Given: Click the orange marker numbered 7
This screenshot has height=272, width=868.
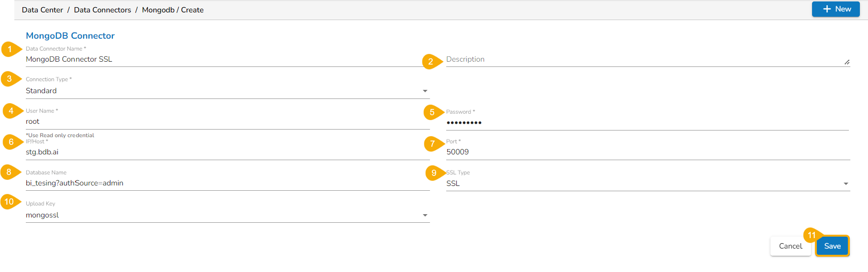Looking at the screenshot, I should pyautogui.click(x=432, y=143).
